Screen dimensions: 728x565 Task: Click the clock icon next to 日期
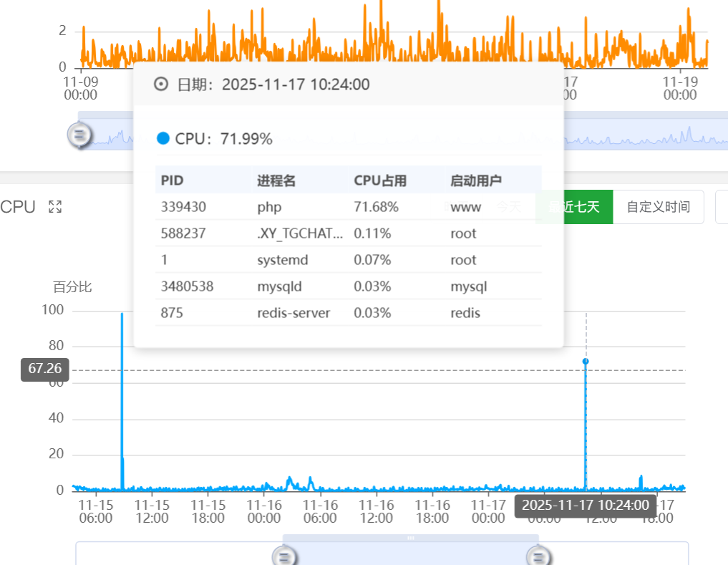[x=162, y=84]
